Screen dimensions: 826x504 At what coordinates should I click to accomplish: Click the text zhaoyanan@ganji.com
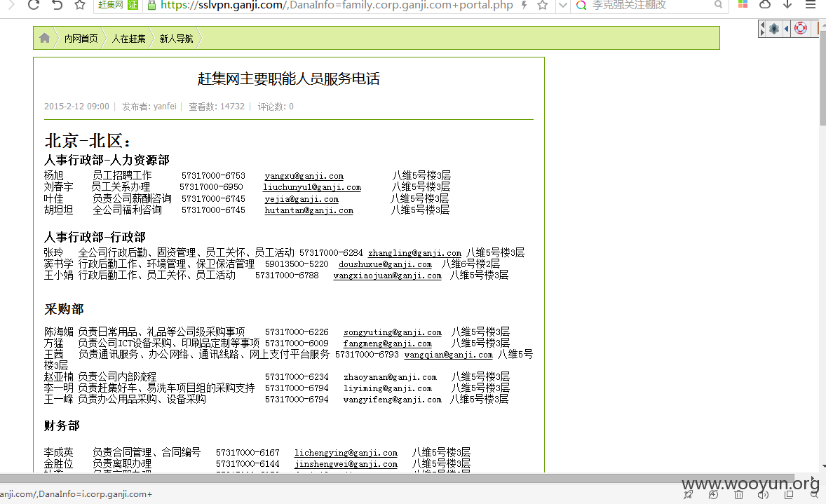point(390,376)
